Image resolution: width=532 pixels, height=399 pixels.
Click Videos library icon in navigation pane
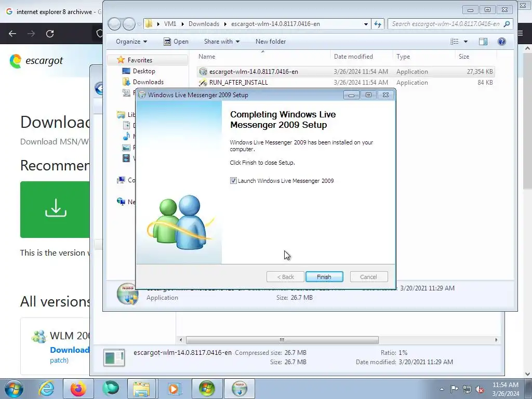coord(126,158)
